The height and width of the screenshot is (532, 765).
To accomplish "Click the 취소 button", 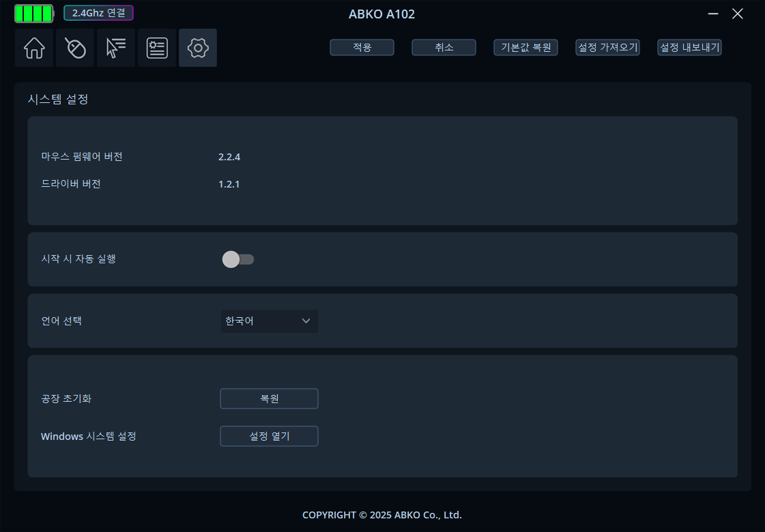I will (x=444, y=47).
